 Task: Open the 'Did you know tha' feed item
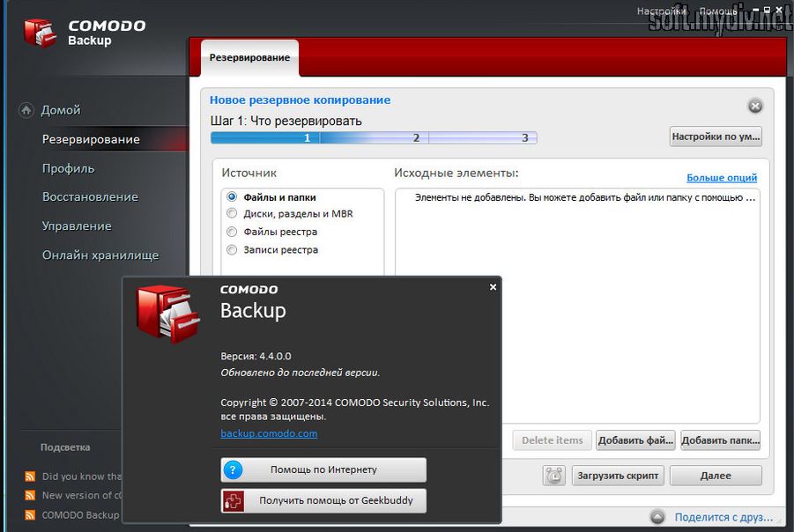pyautogui.click(x=82, y=477)
